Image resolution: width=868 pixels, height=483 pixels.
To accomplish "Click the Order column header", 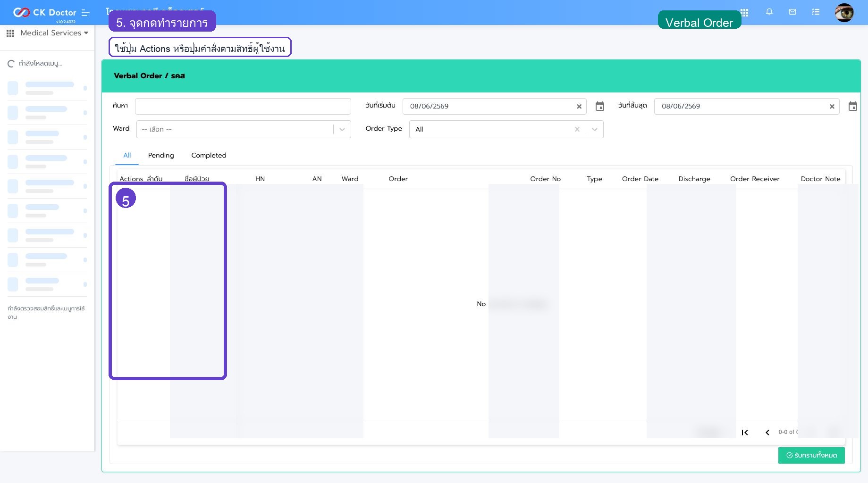I will [398, 179].
